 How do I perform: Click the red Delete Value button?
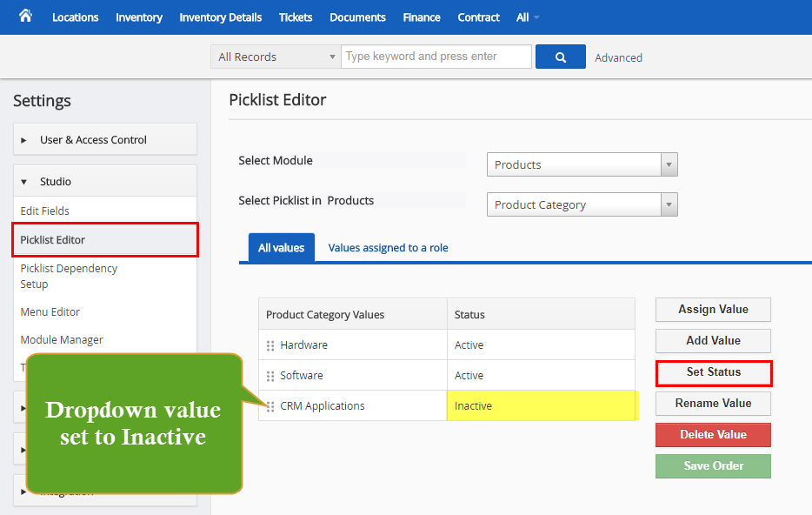713,434
